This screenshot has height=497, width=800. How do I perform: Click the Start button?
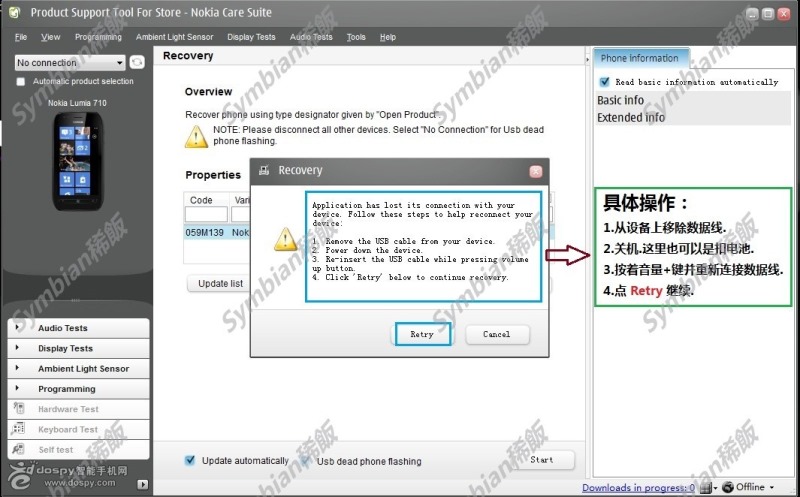coord(541,460)
